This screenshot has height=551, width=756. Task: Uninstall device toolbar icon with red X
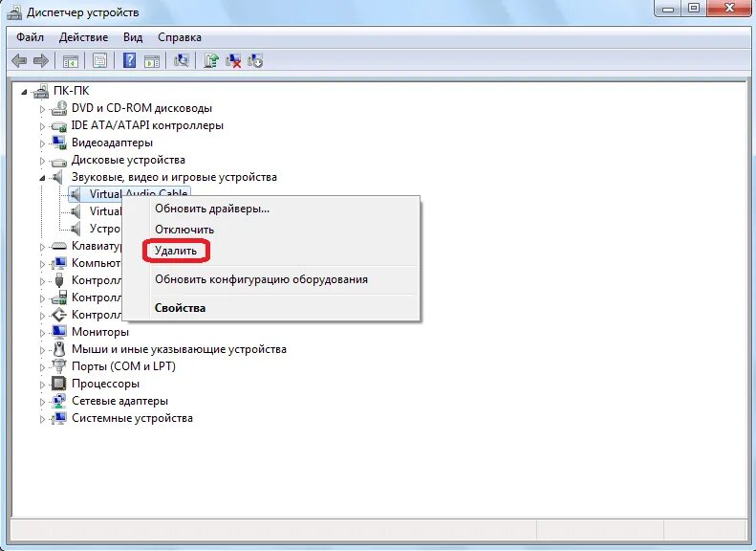point(233,61)
